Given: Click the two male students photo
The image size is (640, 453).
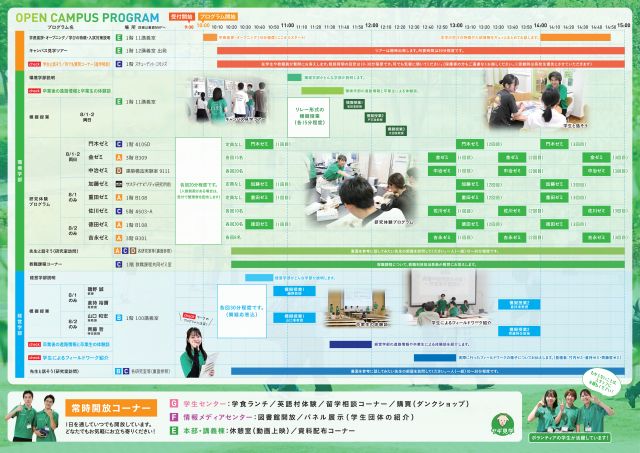Looking at the screenshot, I should click(x=34, y=415).
